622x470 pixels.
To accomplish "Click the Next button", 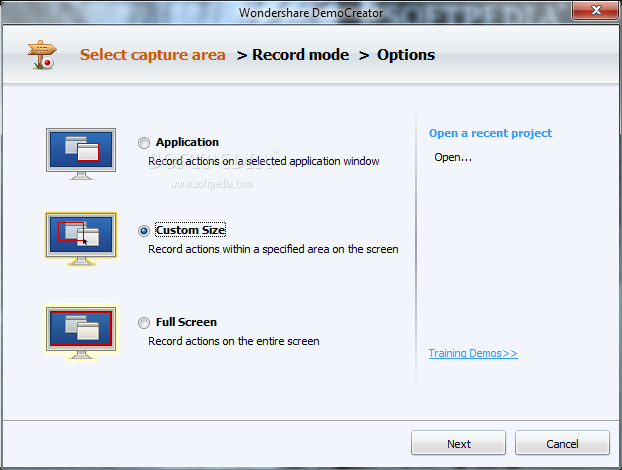I will [458, 443].
